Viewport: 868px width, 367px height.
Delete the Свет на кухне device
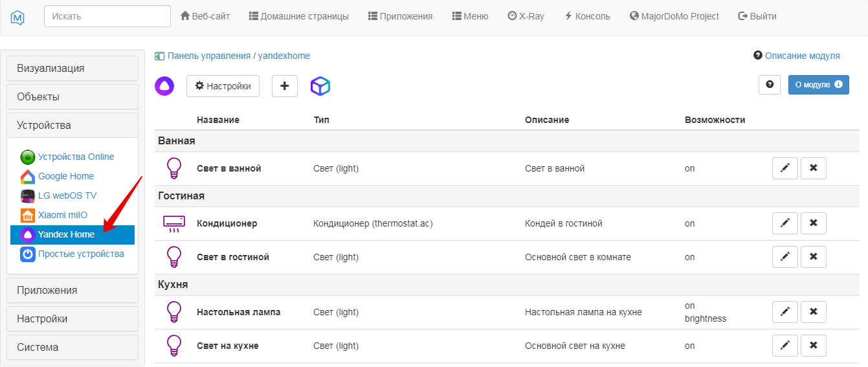814,346
